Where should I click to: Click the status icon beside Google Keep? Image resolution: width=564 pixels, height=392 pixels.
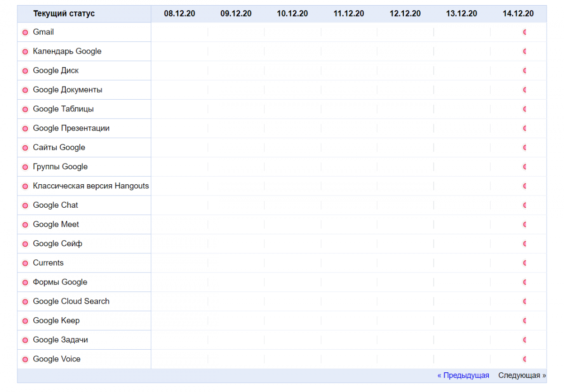[x=25, y=321]
